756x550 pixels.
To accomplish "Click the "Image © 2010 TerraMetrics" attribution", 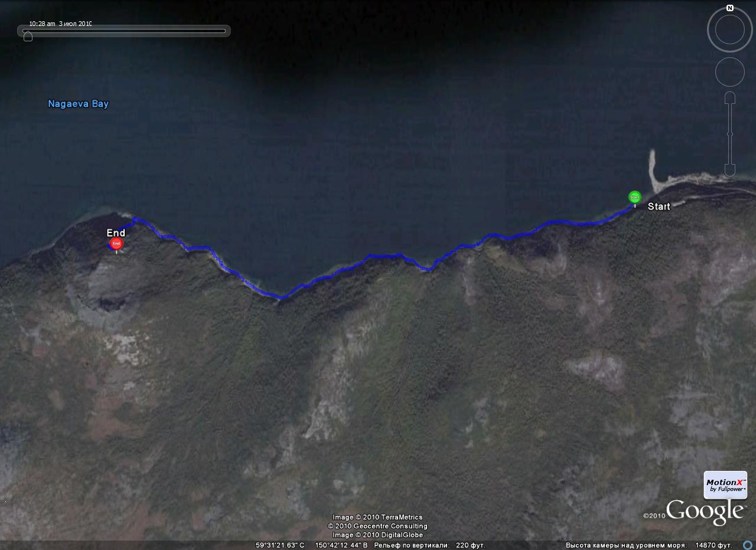I will pos(377,518).
